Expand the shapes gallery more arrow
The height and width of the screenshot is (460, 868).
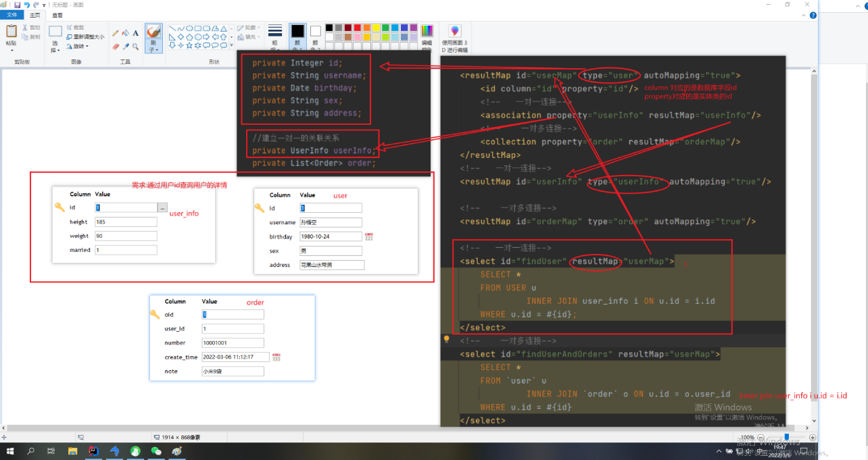coord(232,47)
